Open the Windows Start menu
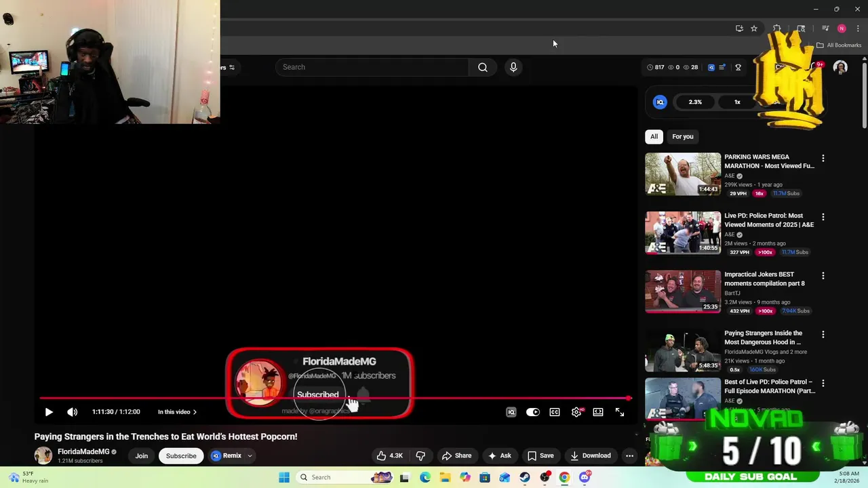 [284, 477]
